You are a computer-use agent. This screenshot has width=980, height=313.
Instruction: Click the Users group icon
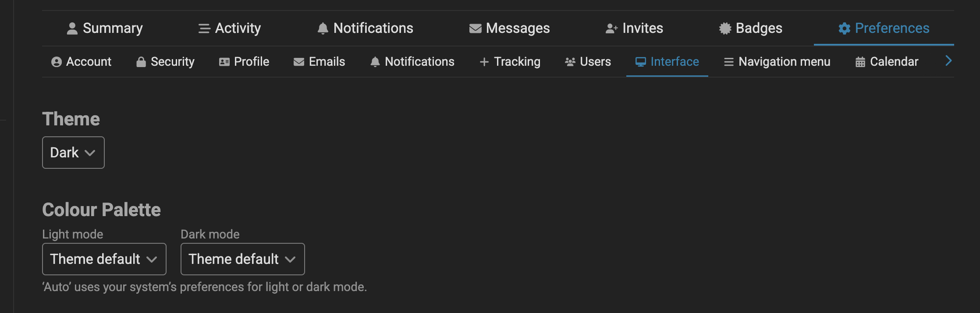[570, 62]
